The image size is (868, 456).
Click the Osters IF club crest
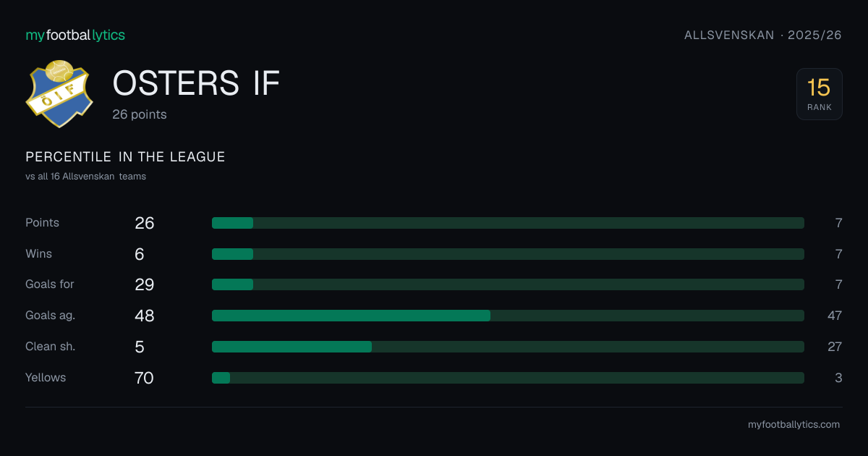[x=59, y=94]
